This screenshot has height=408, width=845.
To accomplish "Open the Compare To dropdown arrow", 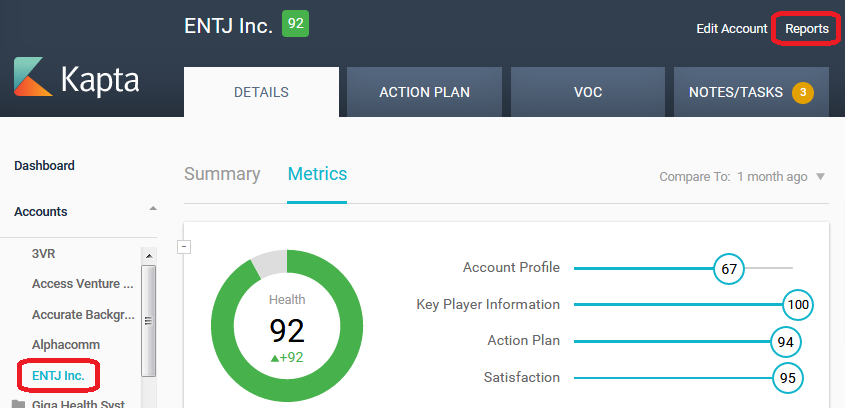I will [x=820, y=176].
